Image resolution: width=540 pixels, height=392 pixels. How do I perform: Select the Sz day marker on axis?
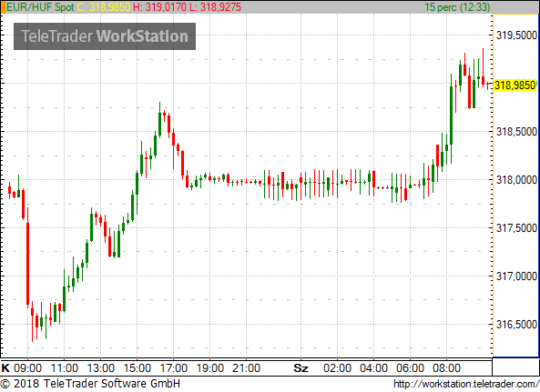click(301, 368)
